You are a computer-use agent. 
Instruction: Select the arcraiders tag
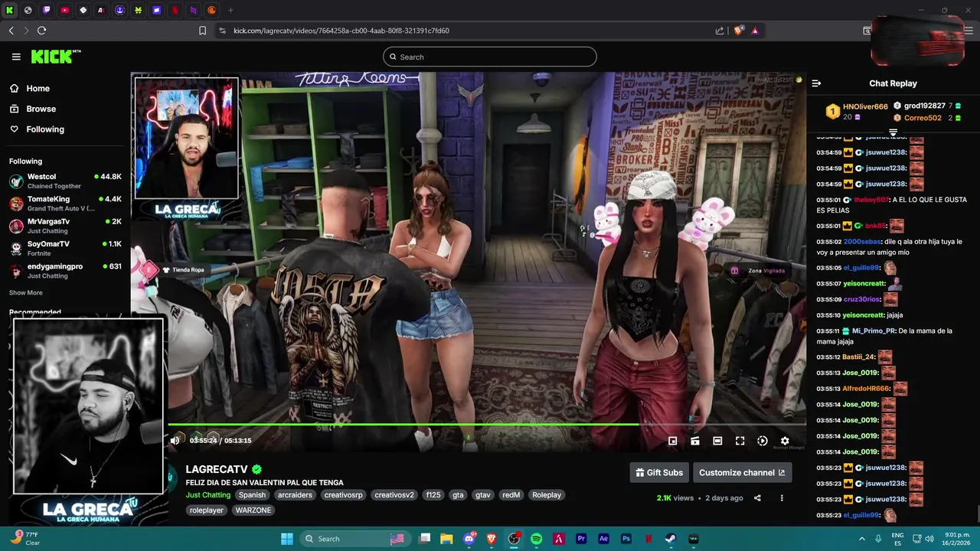point(295,495)
